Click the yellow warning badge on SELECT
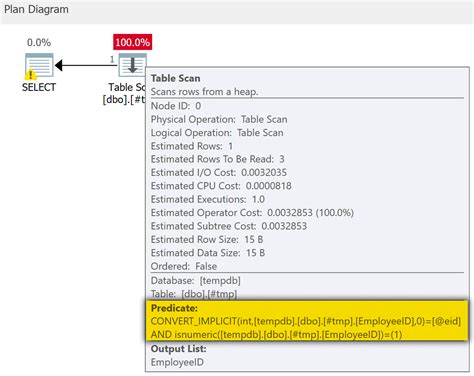474x376 pixels. [31, 74]
